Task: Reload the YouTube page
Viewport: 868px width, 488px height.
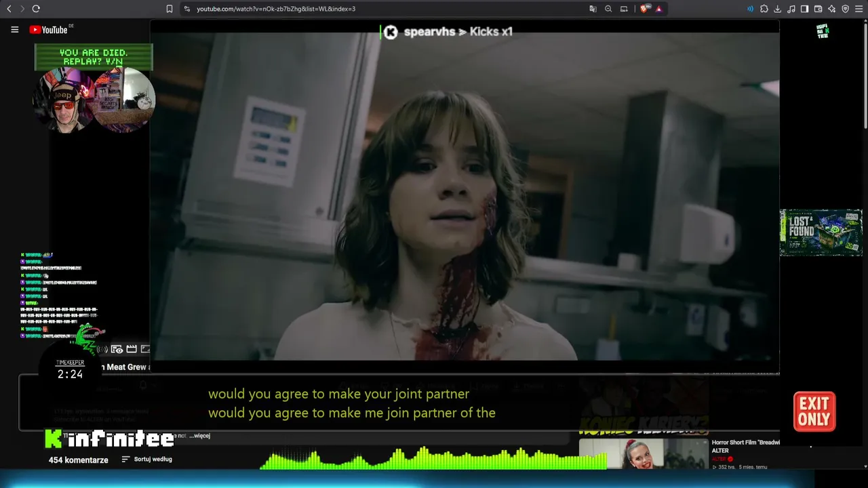Action: [36, 9]
